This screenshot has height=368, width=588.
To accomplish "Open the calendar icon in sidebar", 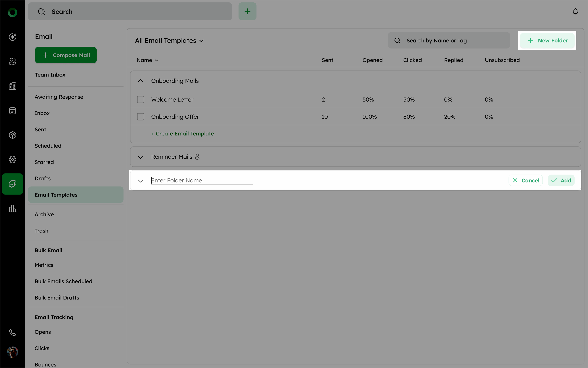I will pos(12,111).
